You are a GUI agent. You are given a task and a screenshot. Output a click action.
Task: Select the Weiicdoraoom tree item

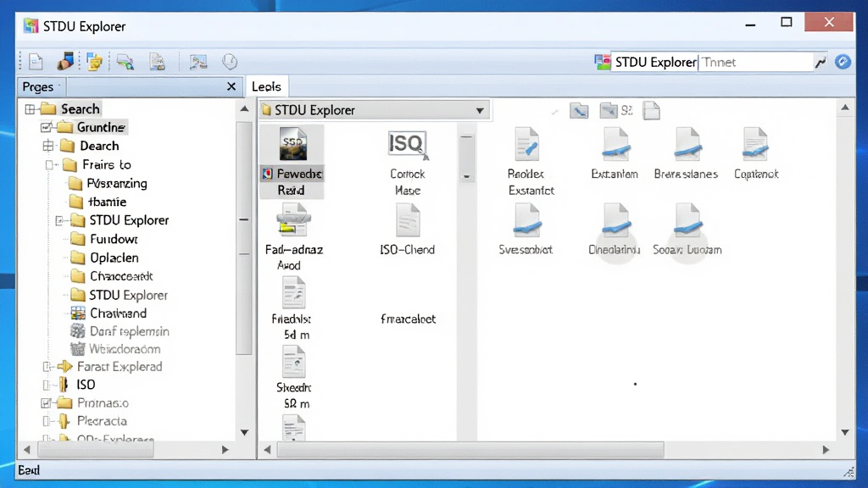115,349
